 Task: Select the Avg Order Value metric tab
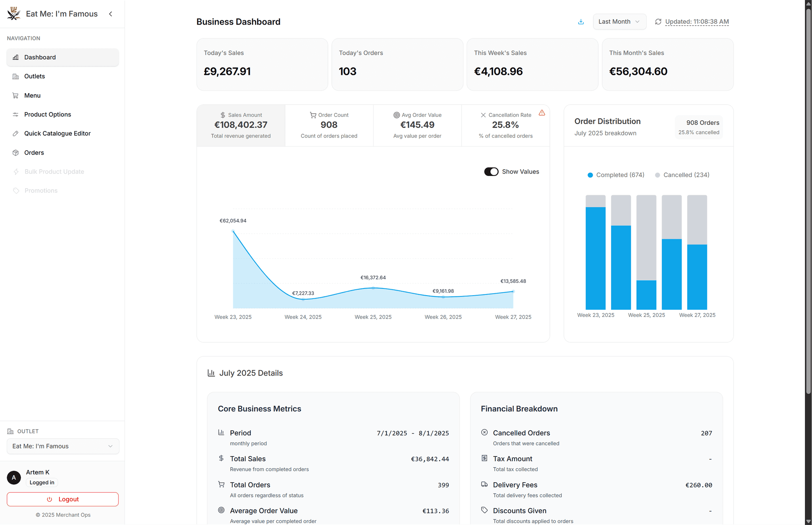417,125
